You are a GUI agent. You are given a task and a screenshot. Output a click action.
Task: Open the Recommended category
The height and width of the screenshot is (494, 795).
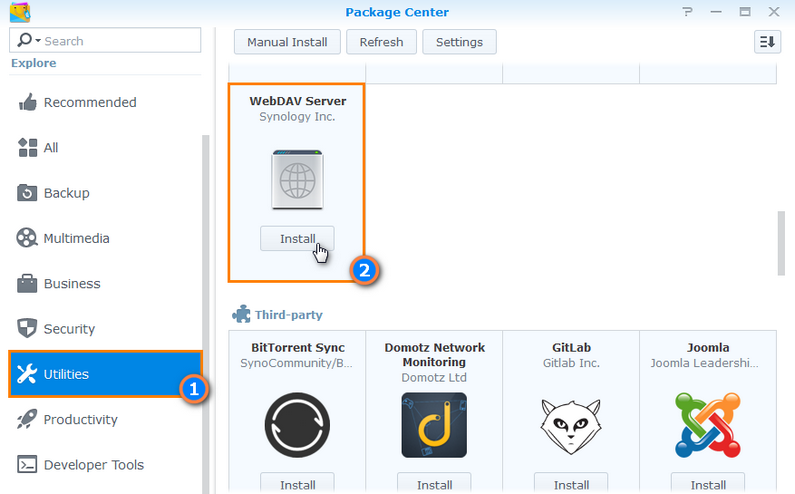(x=90, y=102)
